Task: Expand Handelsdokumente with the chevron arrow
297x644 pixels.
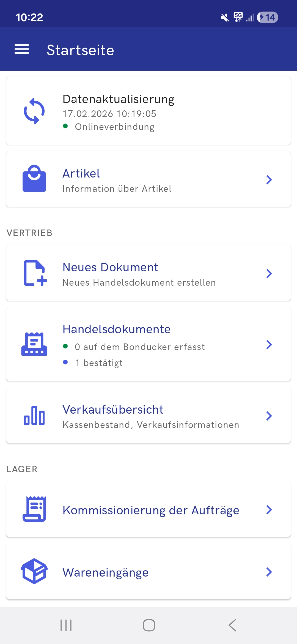Action: pos(269,345)
